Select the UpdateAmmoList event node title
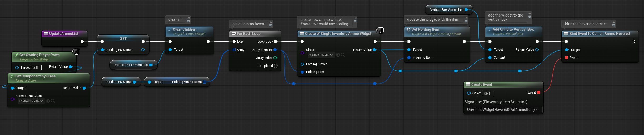 point(64,34)
